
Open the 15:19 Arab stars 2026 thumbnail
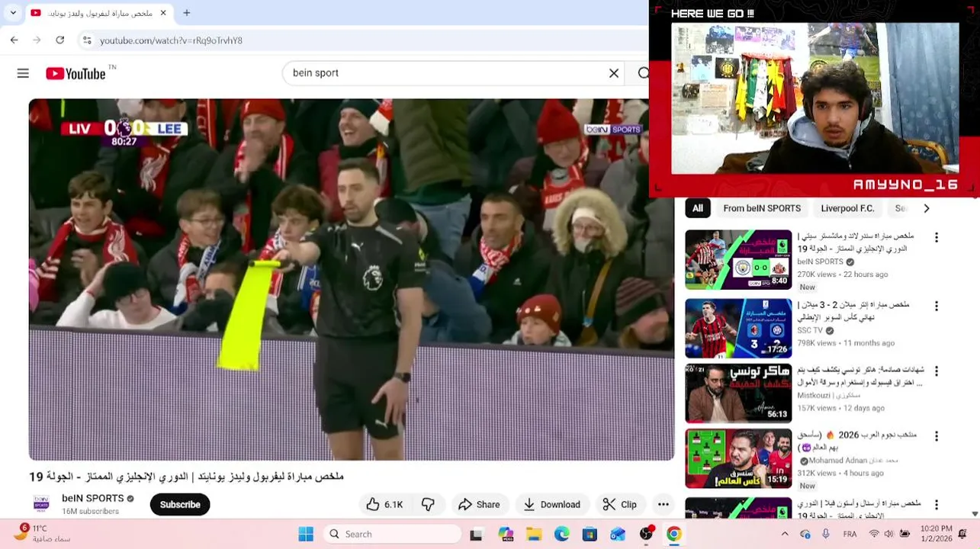click(738, 458)
